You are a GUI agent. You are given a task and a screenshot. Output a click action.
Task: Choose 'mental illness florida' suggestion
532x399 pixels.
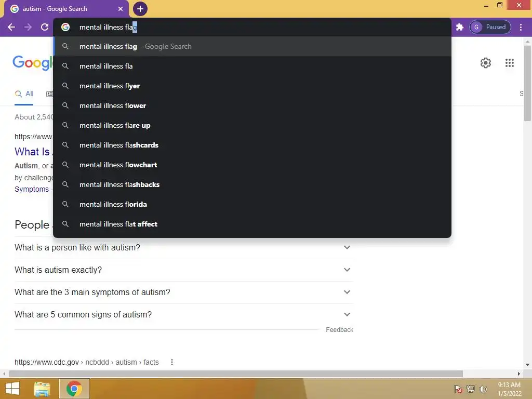(x=252, y=204)
